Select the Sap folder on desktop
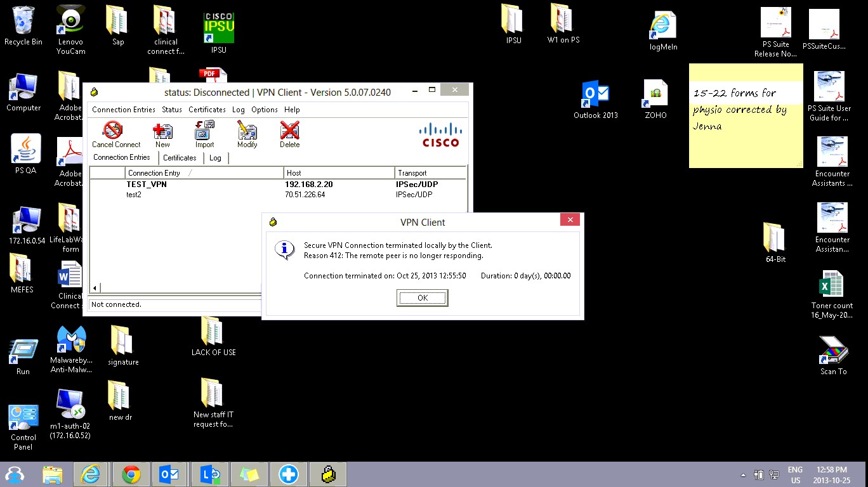 pos(118,25)
